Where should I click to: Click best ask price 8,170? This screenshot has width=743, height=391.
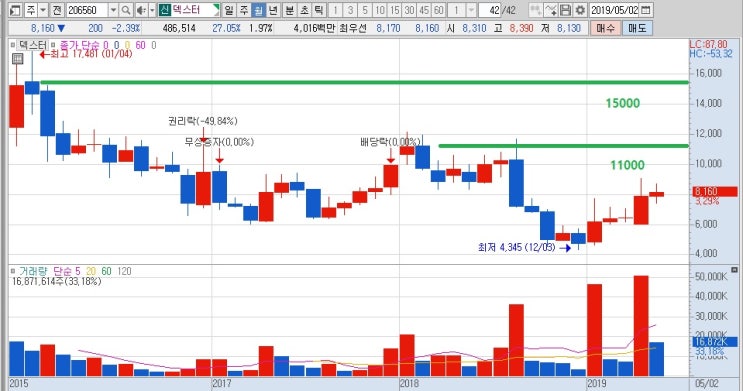(x=388, y=28)
